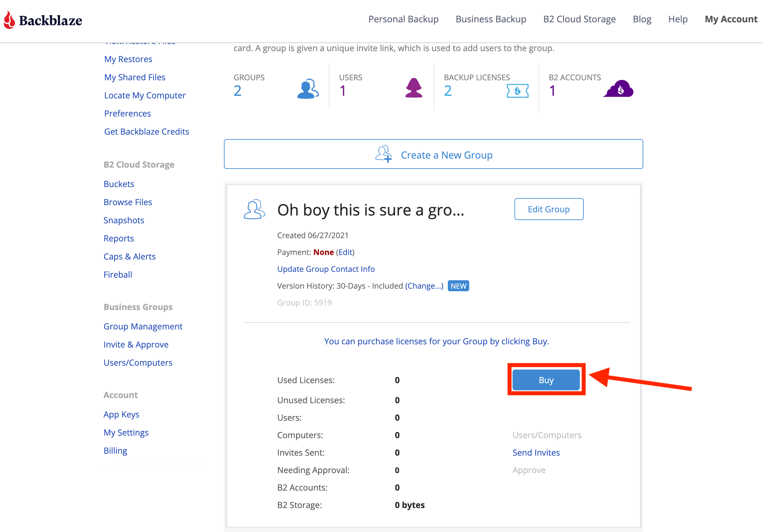Image resolution: width=763 pixels, height=532 pixels.
Task: Click the Create a New Group button
Action: (x=433, y=154)
